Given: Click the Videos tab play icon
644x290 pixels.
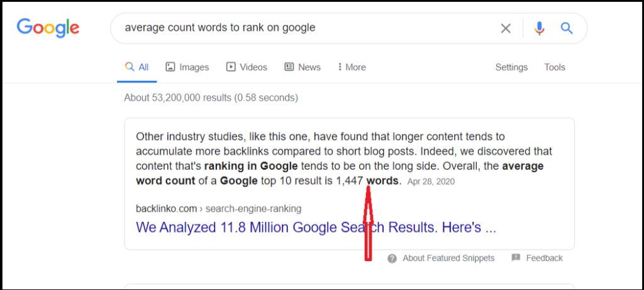Looking at the screenshot, I should pyautogui.click(x=231, y=67).
